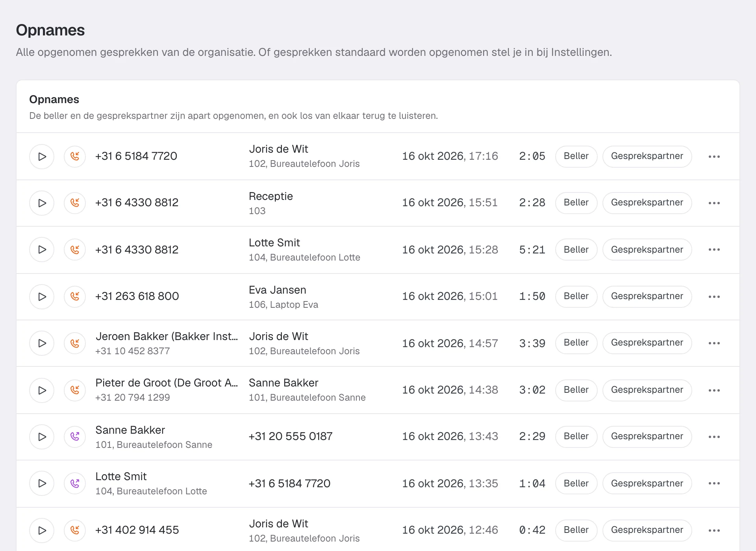Screen dimensions: 756x551
Task: Click incoming call icon in 17:16 row
Action: [x=75, y=157]
